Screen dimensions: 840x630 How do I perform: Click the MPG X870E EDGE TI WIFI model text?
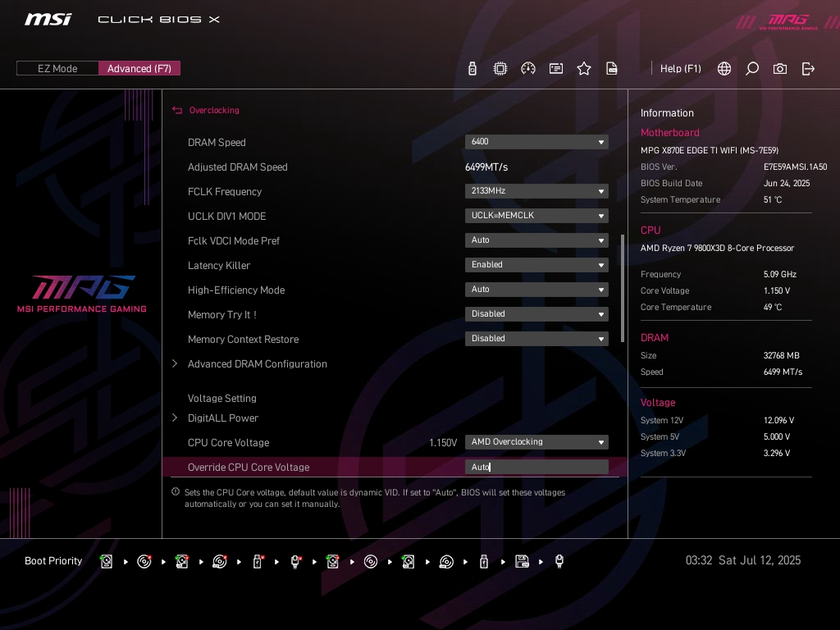pyautogui.click(x=710, y=151)
